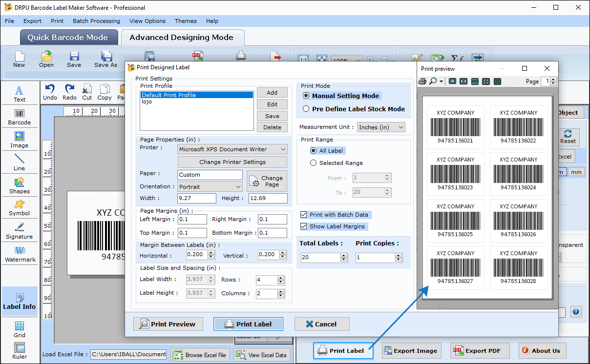Screen dimensions: 590x364
Task: Show one page layout in Print preview
Action: [452, 81]
